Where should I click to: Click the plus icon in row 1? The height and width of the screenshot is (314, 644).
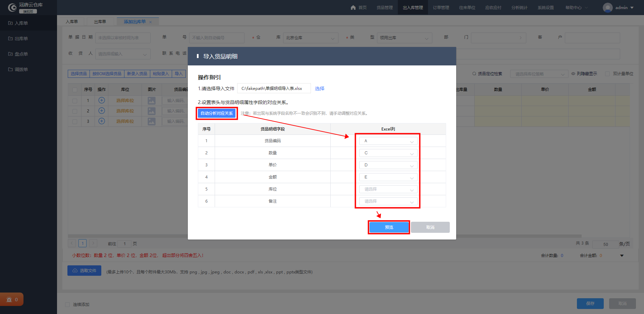tap(102, 100)
